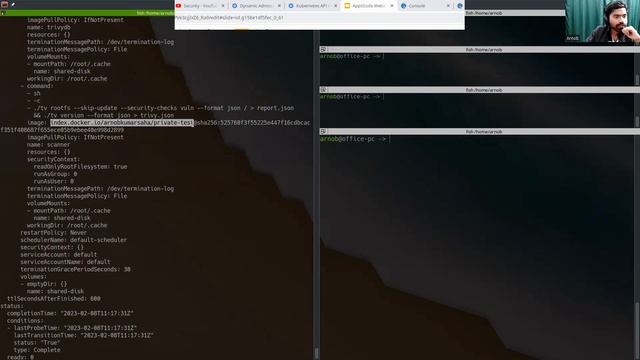Click the highlighted index.docker.io image text
640x360 pixels.
tap(122, 122)
